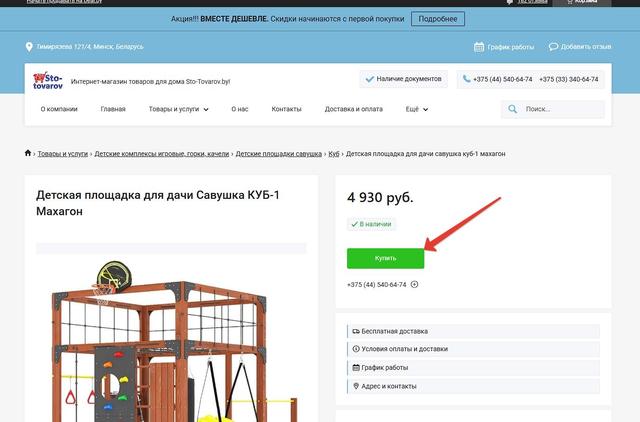
Task: Click the product title Савушка КУБ-1 Махагон
Action: (x=158, y=203)
